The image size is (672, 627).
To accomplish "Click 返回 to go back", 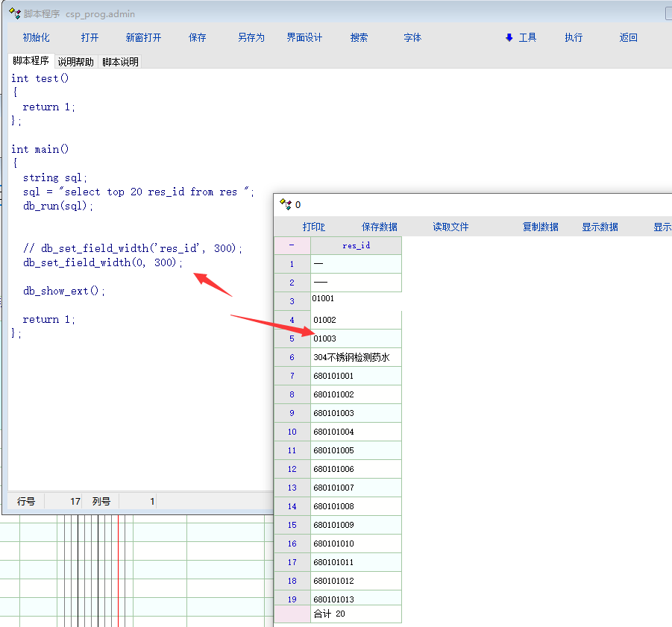I will pos(629,37).
